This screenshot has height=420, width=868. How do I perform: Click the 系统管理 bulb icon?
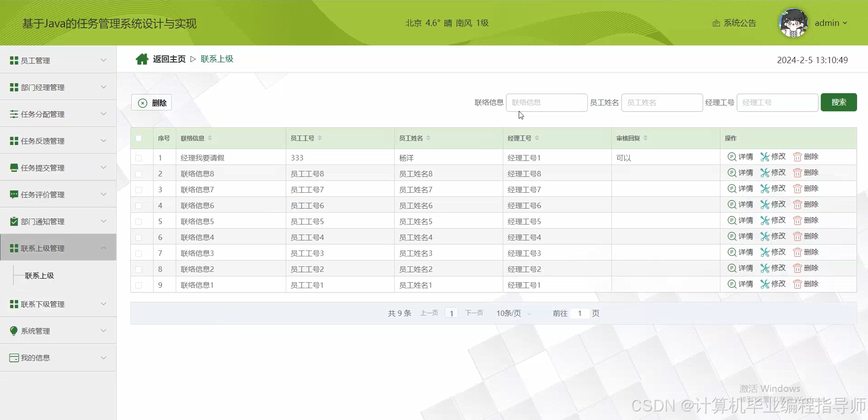tap(14, 331)
